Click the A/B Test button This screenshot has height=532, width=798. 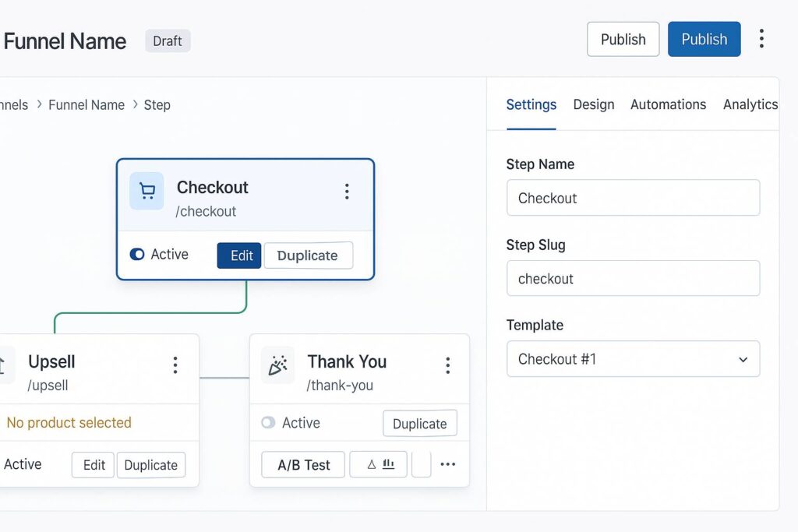point(303,465)
